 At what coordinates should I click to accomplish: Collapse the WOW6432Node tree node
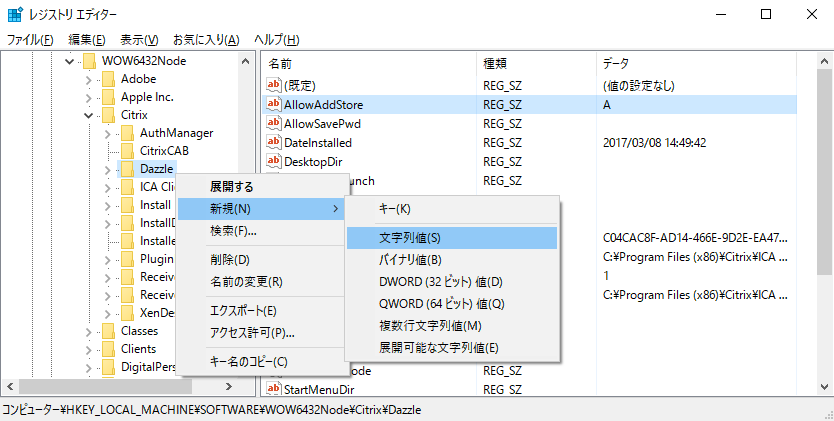69,61
